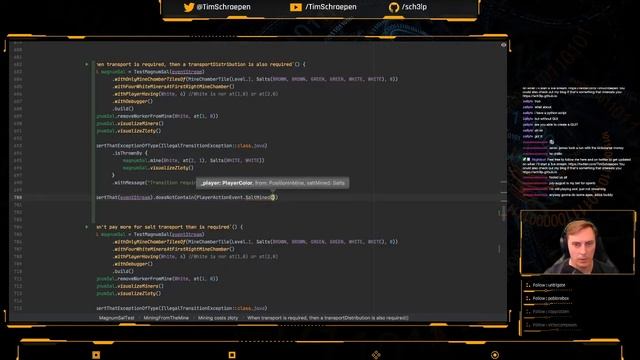Viewport: 640px width, 360px height.
Task: Run test 'pay more for salt transport' gutter icon
Action: (x=87, y=227)
